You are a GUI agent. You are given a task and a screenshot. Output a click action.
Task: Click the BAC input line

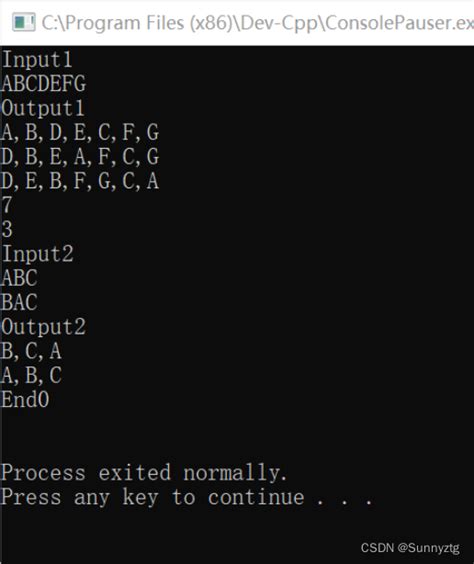(19, 302)
